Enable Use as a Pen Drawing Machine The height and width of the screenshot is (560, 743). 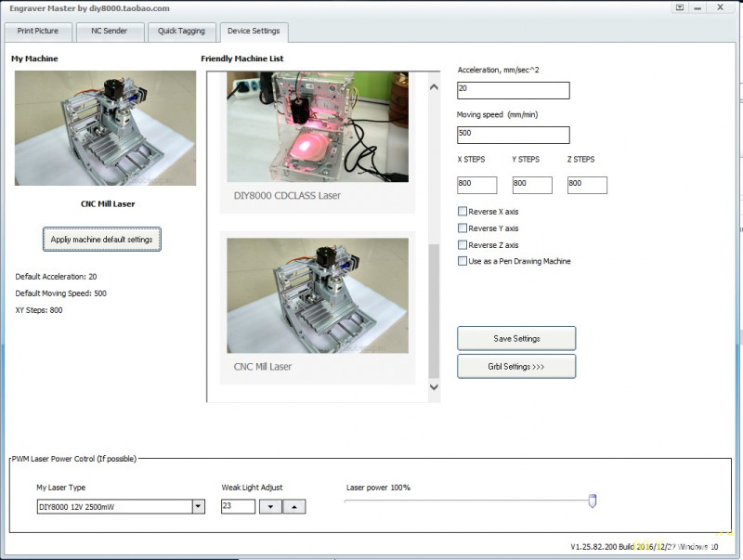463,261
